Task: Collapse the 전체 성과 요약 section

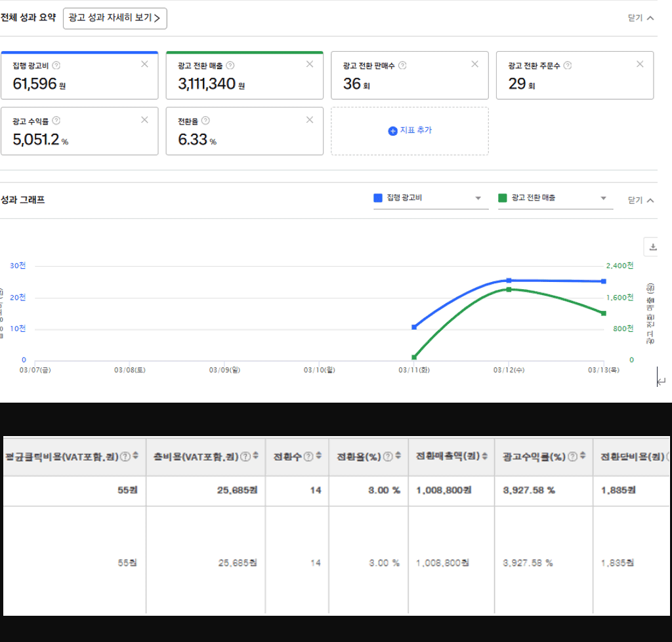Action: 640,18
